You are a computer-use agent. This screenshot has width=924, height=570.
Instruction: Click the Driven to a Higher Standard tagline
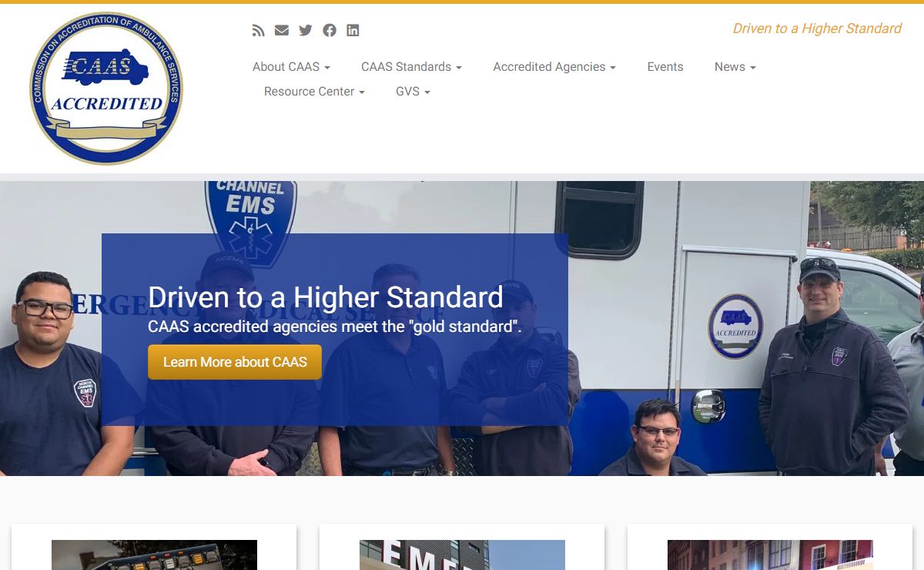pyautogui.click(x=817, y=28)
